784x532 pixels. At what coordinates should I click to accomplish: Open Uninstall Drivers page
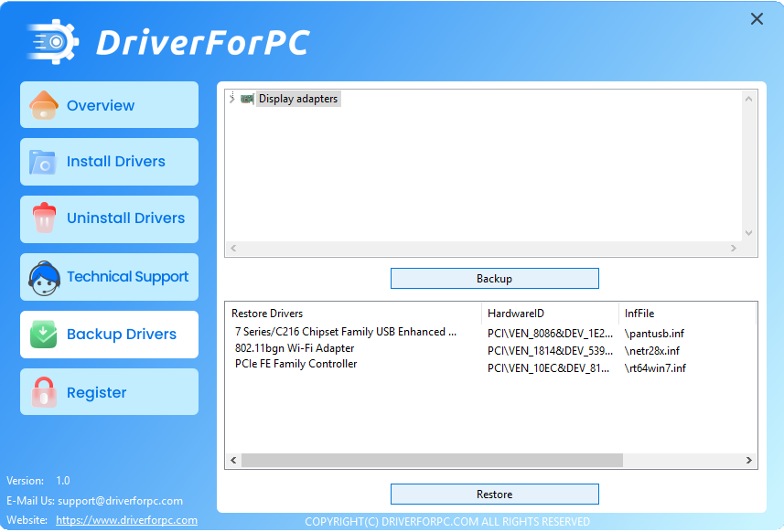[x=109, y=219]
